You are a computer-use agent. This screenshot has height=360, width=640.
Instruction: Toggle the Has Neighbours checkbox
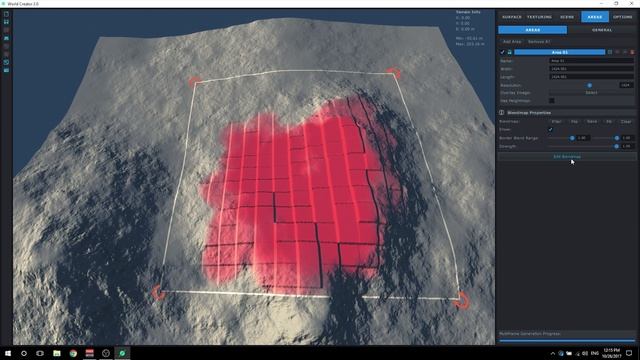551,100
